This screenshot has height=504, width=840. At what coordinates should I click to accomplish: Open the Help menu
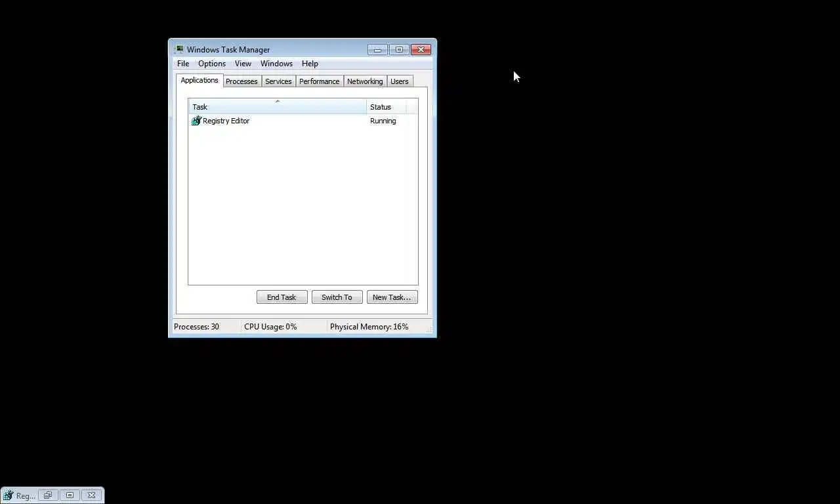pos(310,64)
